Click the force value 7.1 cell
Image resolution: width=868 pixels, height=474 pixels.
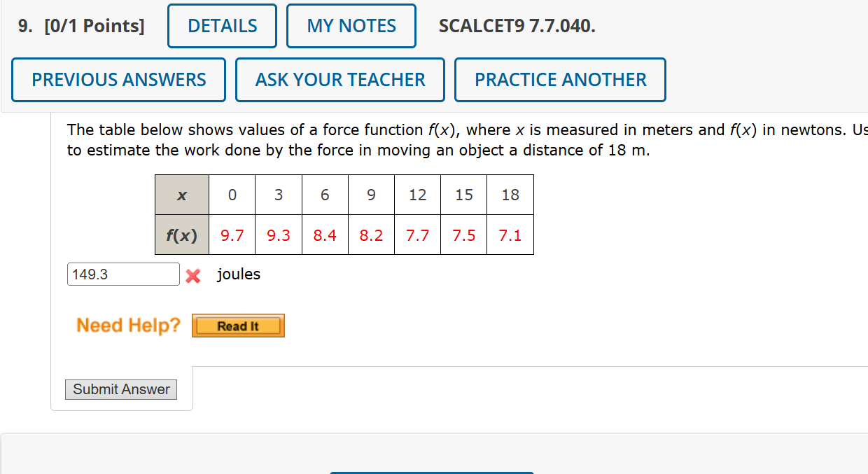tap(510, 235)
